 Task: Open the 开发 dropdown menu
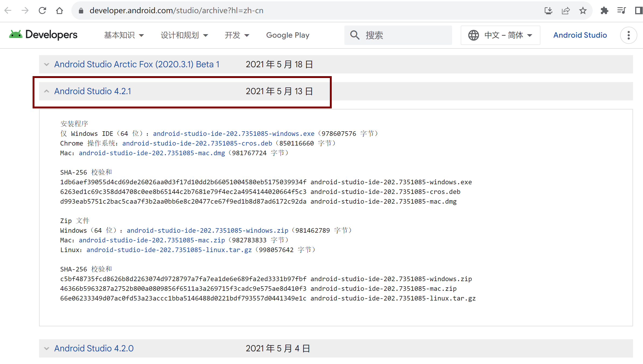pos(237,35)
